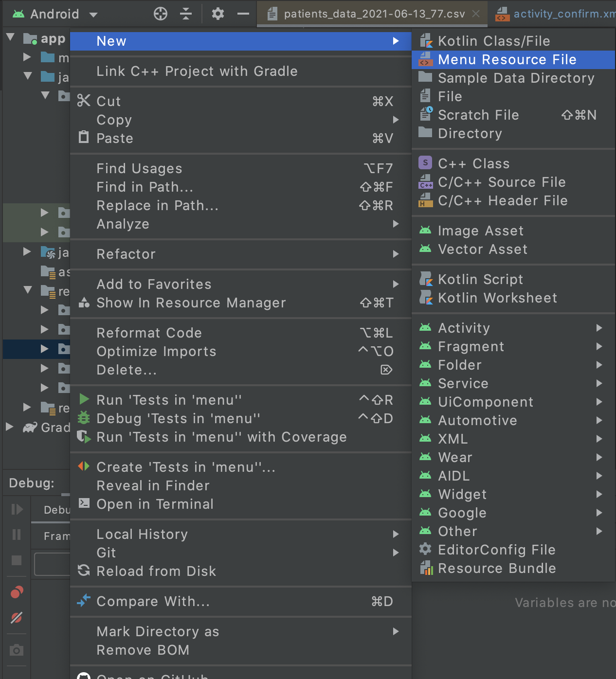Click the Resume Program debug icon

(x=17, y=509)
